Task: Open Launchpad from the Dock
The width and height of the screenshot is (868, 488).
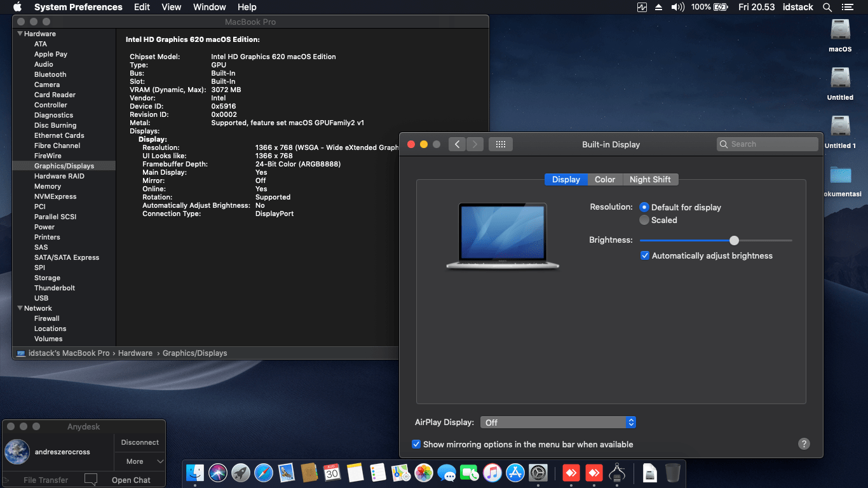Action: (x=240, y=473)
